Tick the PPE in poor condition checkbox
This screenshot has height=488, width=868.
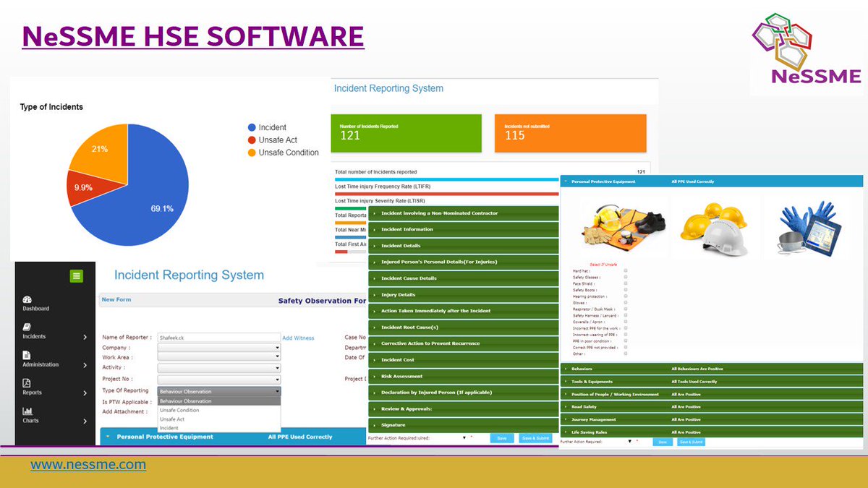click(626, 341)
